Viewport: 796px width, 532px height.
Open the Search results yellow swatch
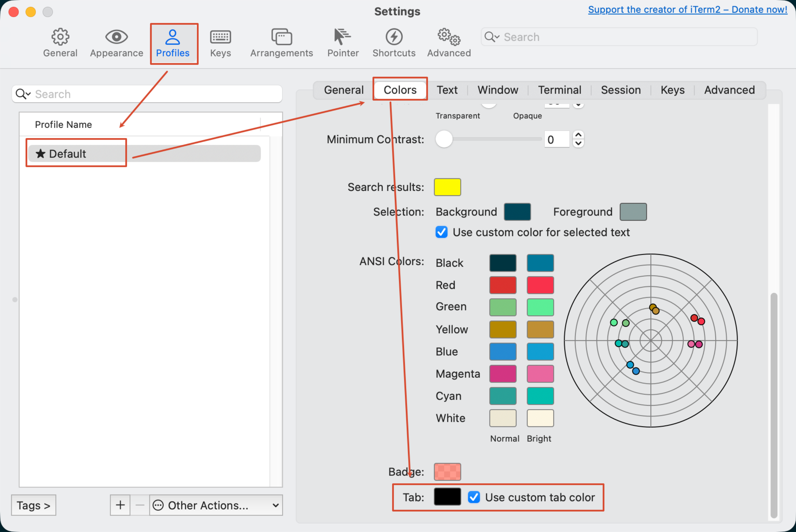[447, 187]
